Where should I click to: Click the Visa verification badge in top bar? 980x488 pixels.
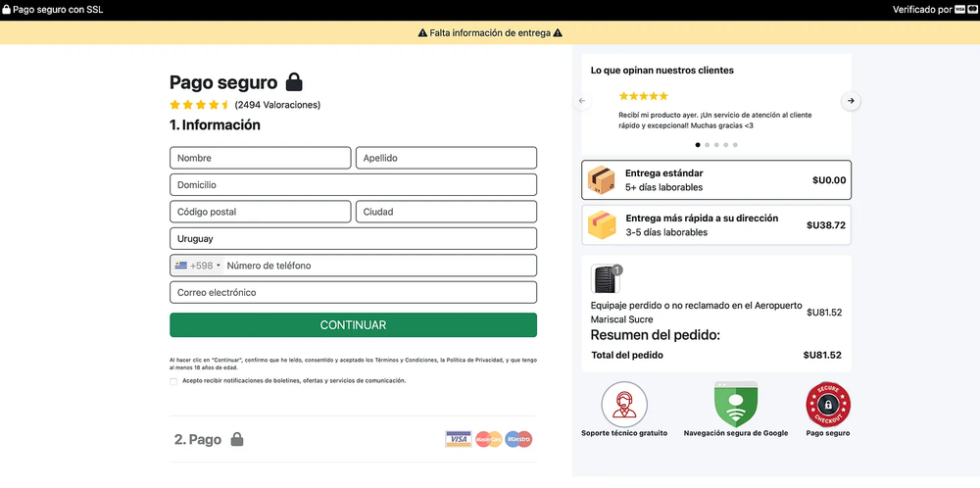click(960, 10)
